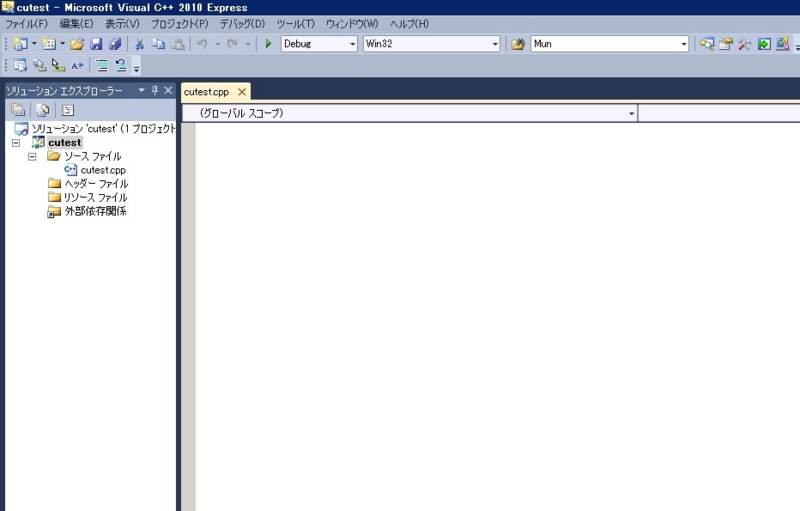
Task: Close the cutest.cpp editor tab
Action: 242,92
